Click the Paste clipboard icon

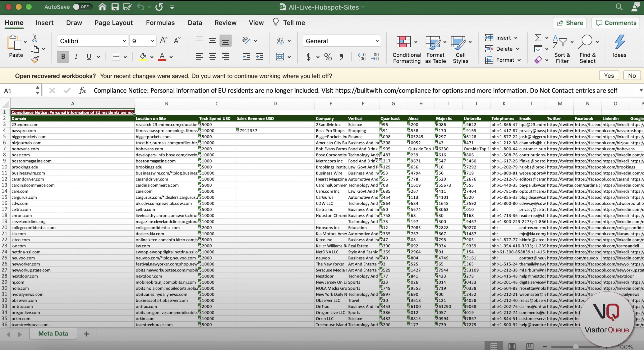click(x=14, y=42)
